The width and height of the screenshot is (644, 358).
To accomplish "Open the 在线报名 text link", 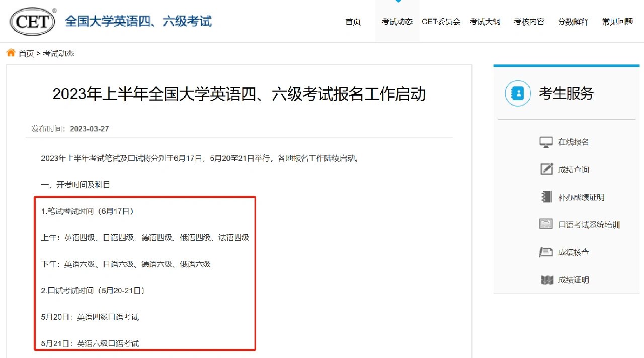I will point(574,142).
